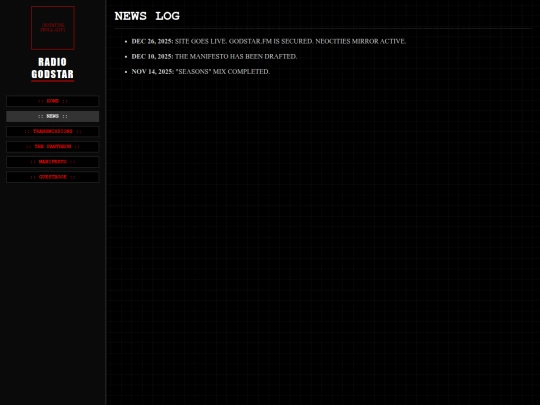Click the rotating skull GIF logo placeholder
The image size is (540, 405).
click(53, 28)
